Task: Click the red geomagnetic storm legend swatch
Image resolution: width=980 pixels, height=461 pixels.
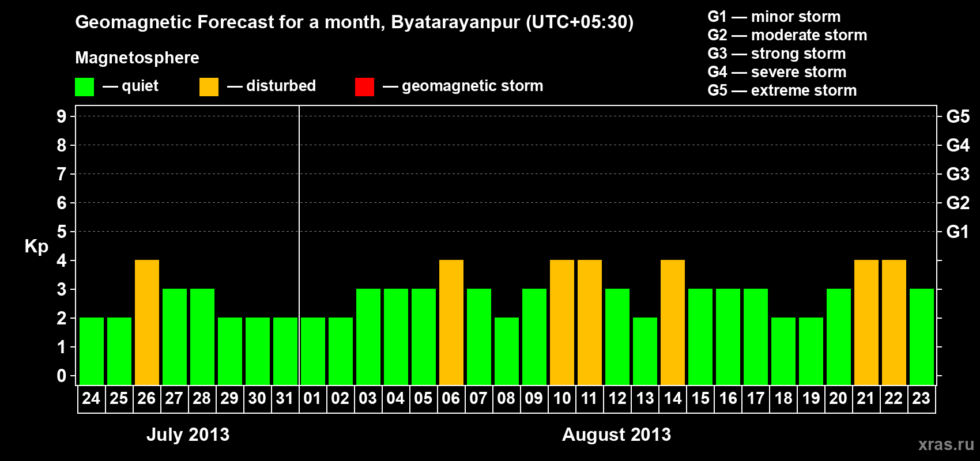Action: 364,87
